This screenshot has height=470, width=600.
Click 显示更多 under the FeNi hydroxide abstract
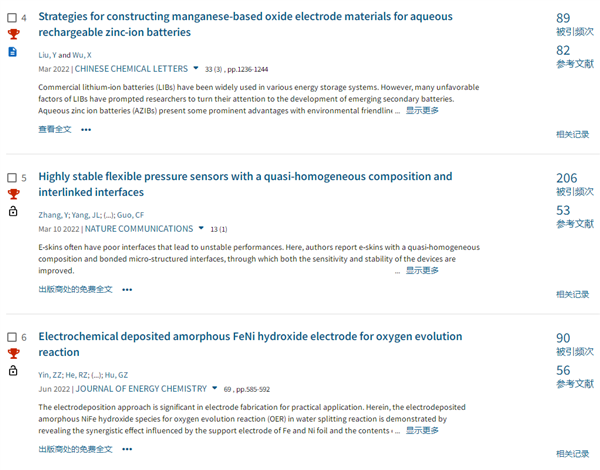click(x=422, y=431)
